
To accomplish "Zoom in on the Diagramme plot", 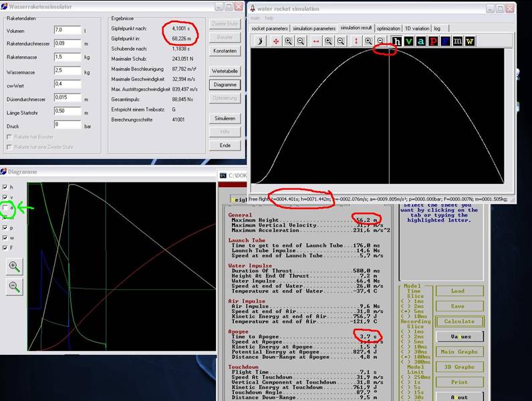I will (14, 267).
